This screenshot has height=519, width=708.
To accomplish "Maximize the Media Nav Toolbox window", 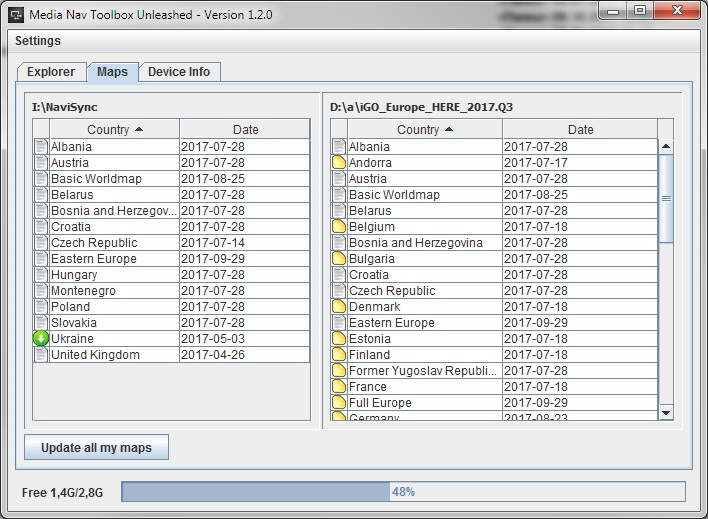I will coord(639,10).
